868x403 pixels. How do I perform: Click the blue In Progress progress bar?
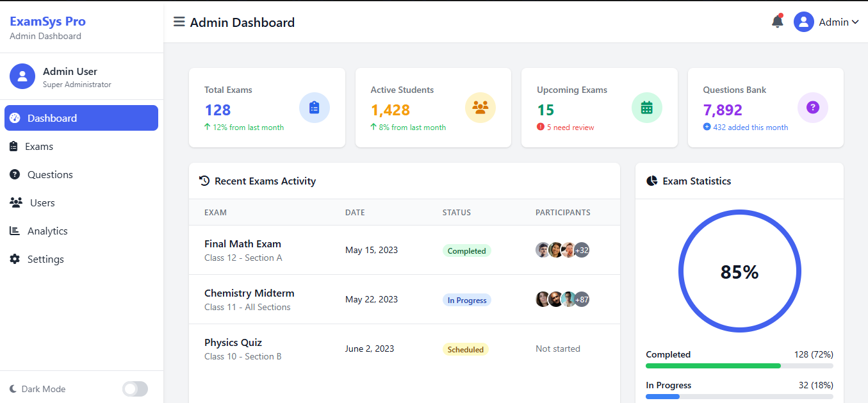[662, 397]
